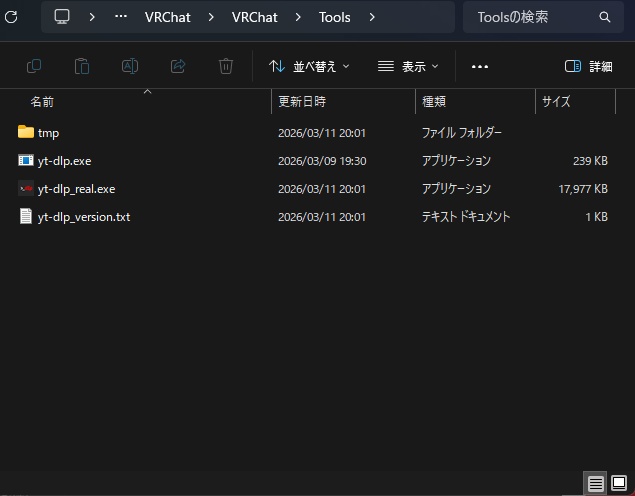Go to the first VRChat breadcrumb
Image resolution: width=635 pixels, height=496 pixels.
click(x=168, y=17)
